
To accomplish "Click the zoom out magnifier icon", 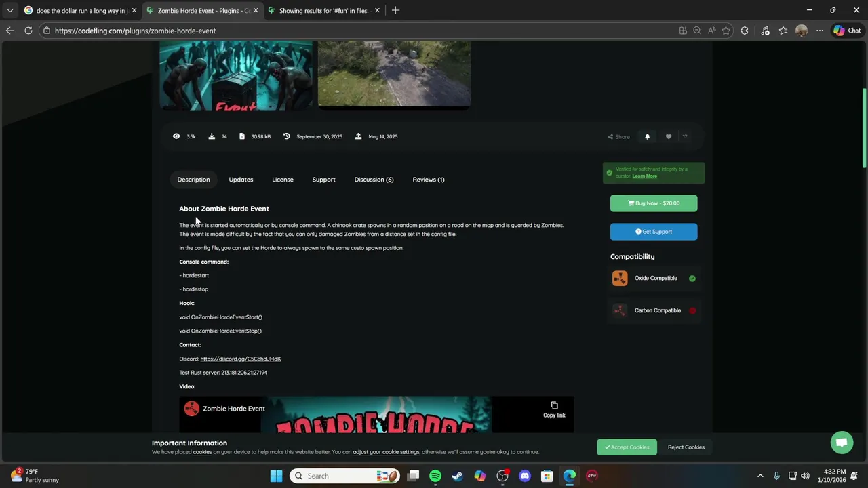I will click(x=697, y=30).
